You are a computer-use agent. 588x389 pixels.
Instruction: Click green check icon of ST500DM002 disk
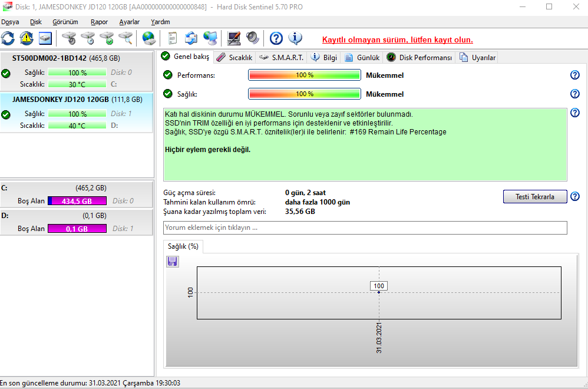(x=6, y=74)
